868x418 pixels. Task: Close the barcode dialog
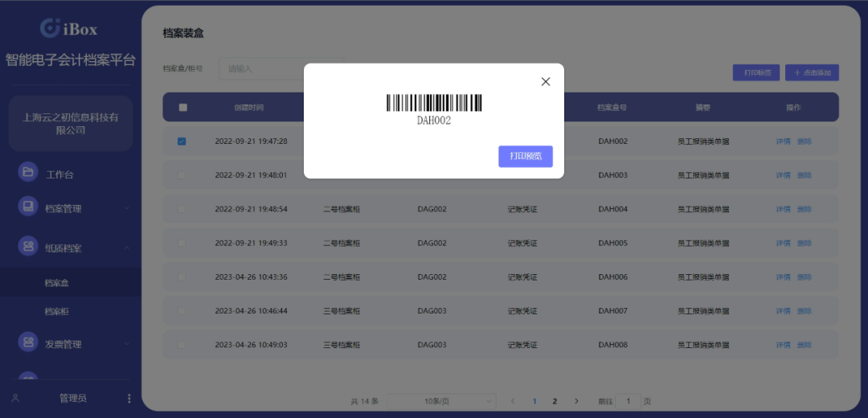(545, 81)
